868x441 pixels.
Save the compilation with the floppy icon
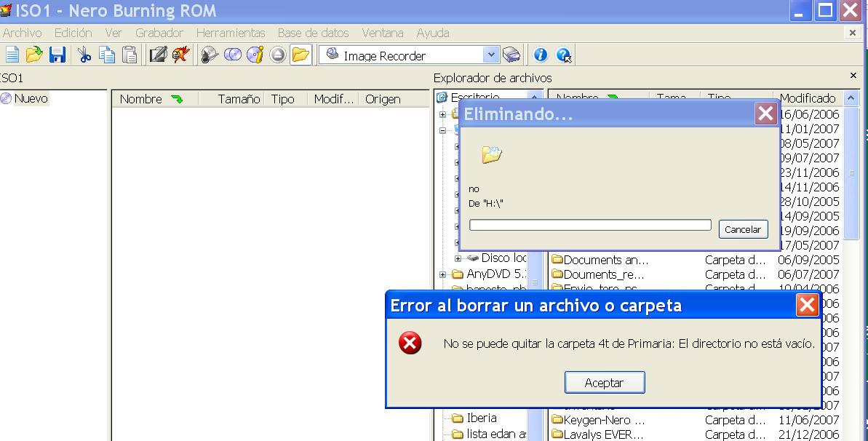(57, 55)
